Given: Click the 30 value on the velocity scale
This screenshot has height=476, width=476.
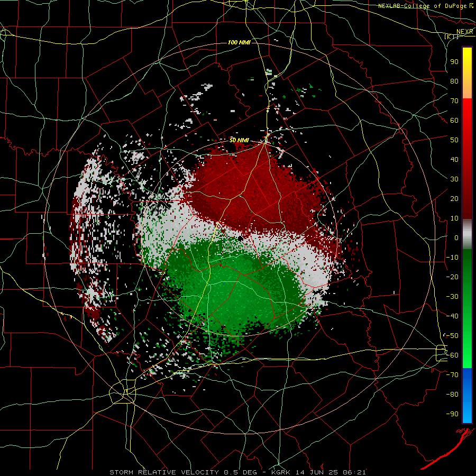Looking at the screenshot, I should pyautogui.click(x=454, y=179).
